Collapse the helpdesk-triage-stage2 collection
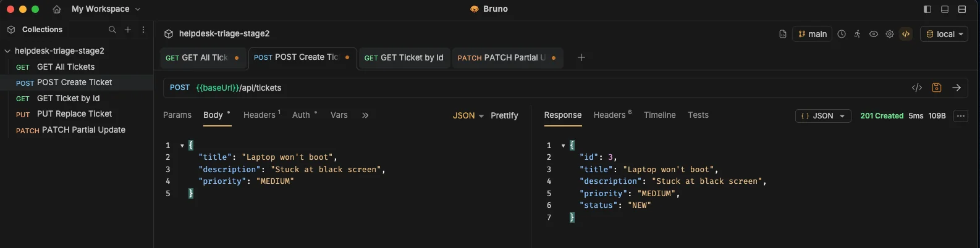Image resolution: width=980 pixels, height=248 pixels. click(x=7, y=51)
